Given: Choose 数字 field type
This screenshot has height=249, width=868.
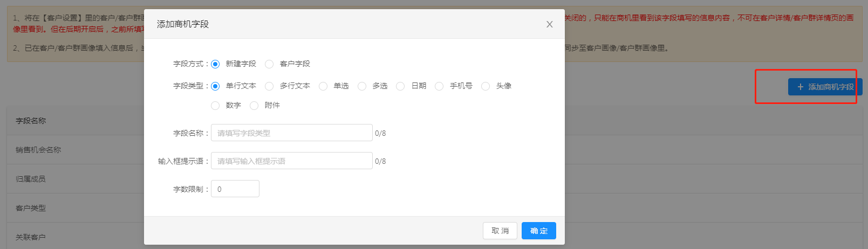Looking at the screenshot, I should click(216, 106).
